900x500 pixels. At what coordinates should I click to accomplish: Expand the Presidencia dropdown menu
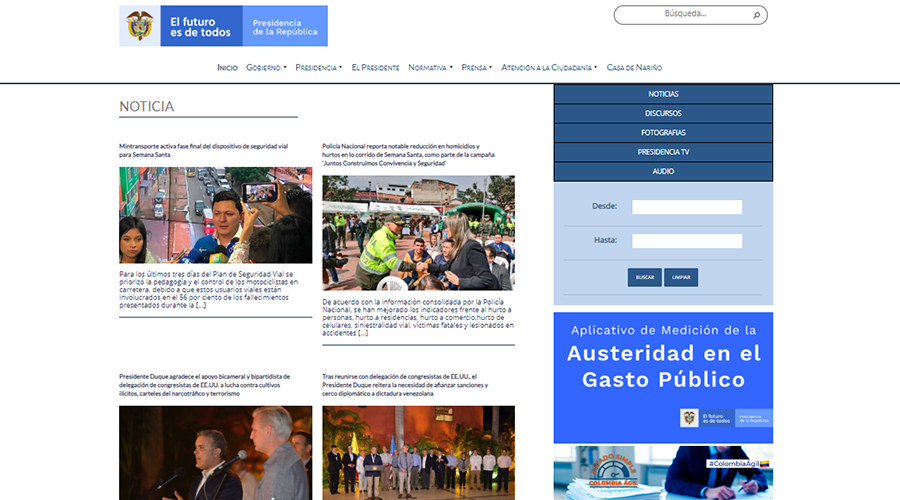[319, 68]
